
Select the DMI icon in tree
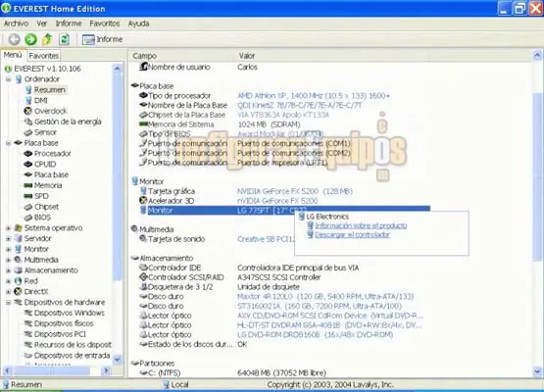click(x=28, y=101)
